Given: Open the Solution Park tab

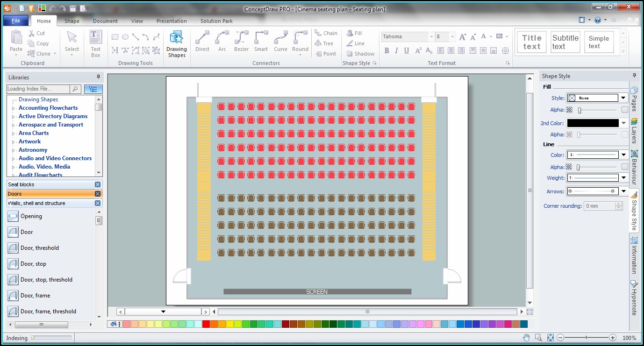Looking at the screenshot, I should pos(216,21).
